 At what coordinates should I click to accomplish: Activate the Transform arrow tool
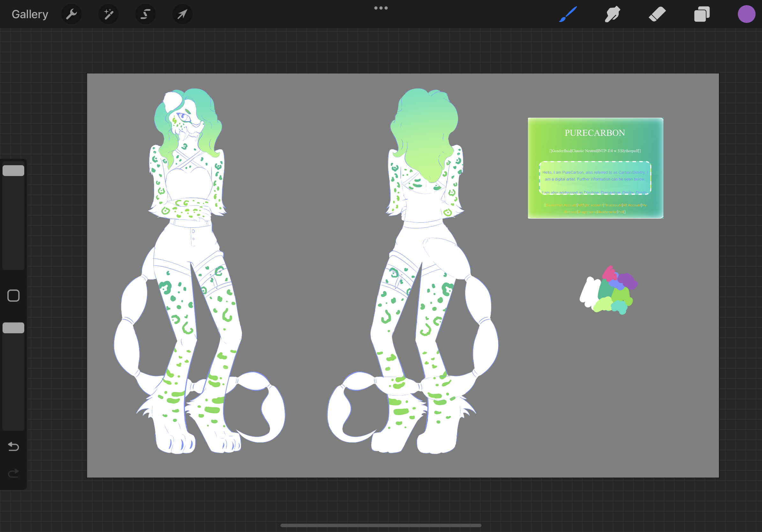(182, 14)
